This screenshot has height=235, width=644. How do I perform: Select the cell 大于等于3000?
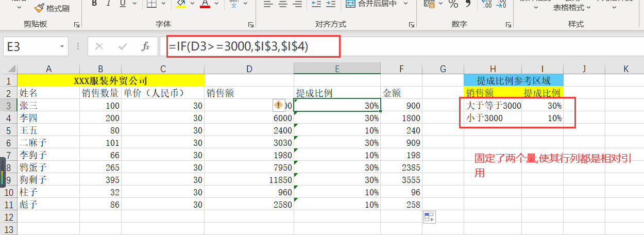[x=493, y=105]
